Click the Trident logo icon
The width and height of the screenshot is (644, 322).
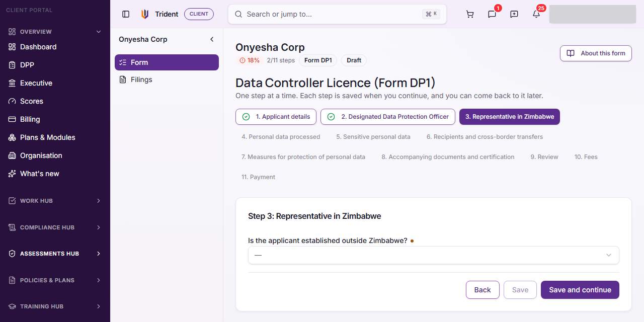(x=145, y=14)
